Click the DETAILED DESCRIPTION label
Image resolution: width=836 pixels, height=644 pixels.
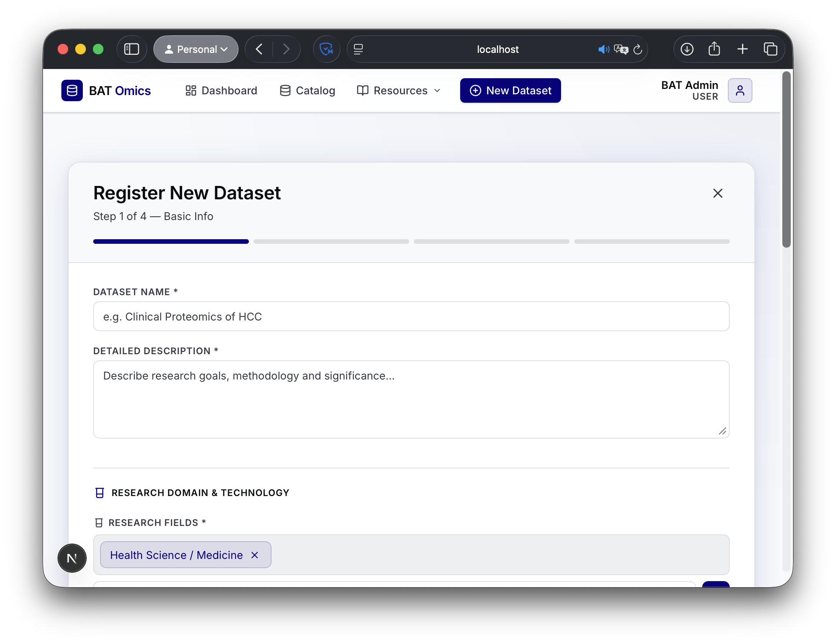tap(156, 351)
